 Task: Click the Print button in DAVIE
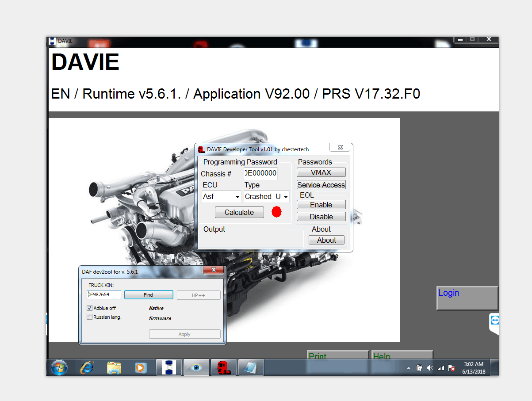pos(337,355)
